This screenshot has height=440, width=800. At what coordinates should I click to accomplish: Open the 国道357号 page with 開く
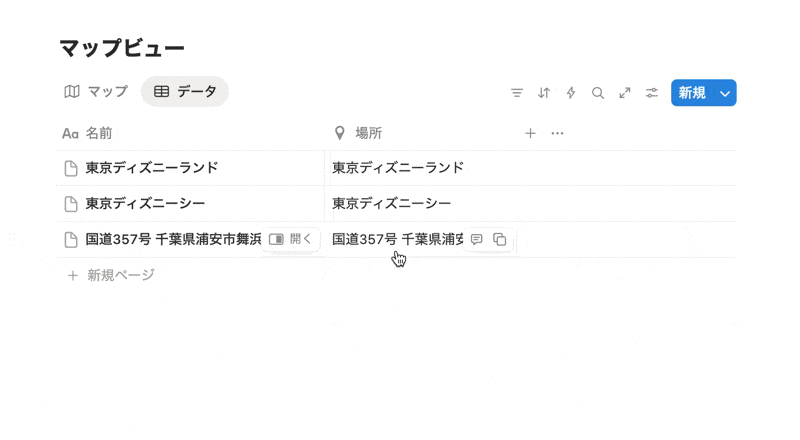[x=291, y=240]
